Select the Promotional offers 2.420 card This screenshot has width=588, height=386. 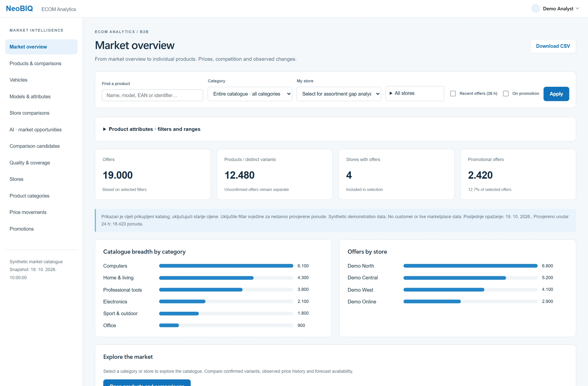tap(518, 174)
